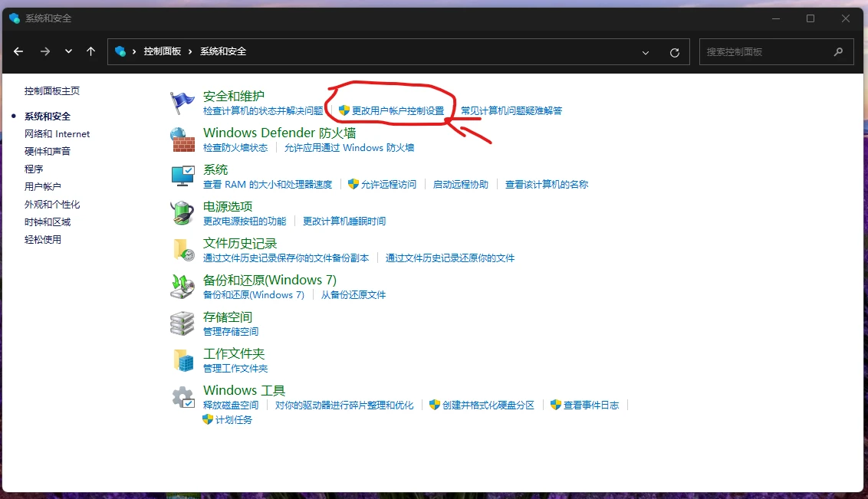Expand the recent locations chevron
This screenshot has width=868, height=499.
click(68, 51)
